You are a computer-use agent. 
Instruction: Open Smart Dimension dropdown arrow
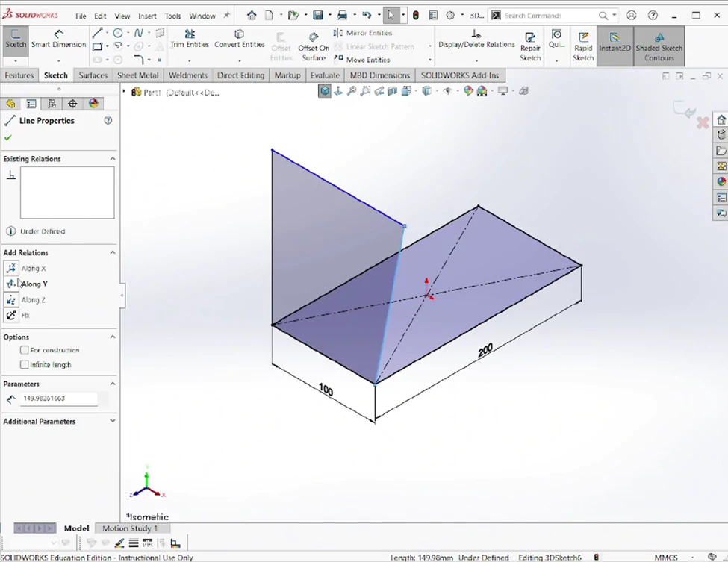click(x=58, y=60)
